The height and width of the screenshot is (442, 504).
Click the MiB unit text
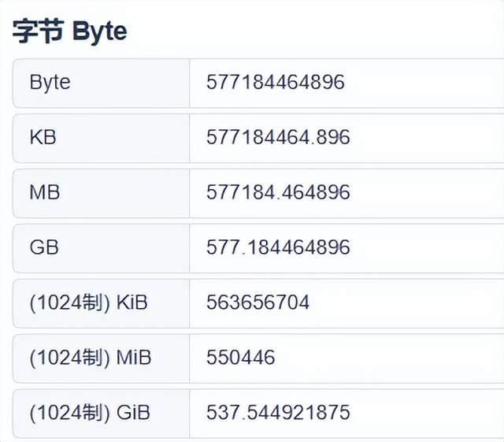point(133,358)
